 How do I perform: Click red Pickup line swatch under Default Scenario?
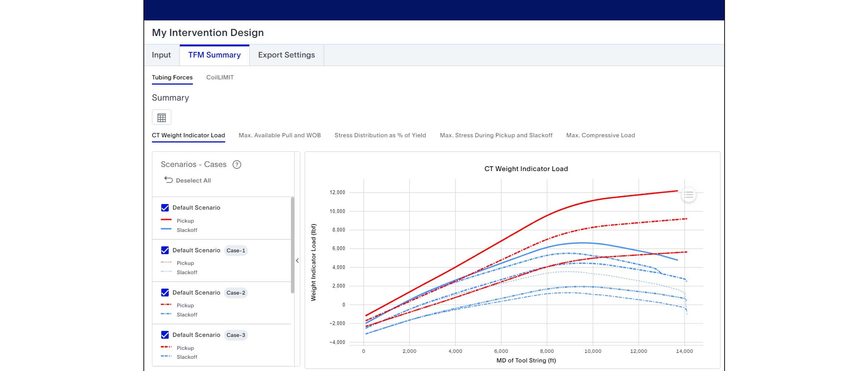coord(166,220)
